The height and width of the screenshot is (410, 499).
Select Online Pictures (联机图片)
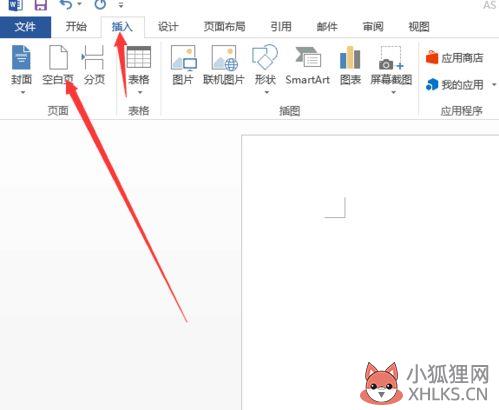point(224,65)
